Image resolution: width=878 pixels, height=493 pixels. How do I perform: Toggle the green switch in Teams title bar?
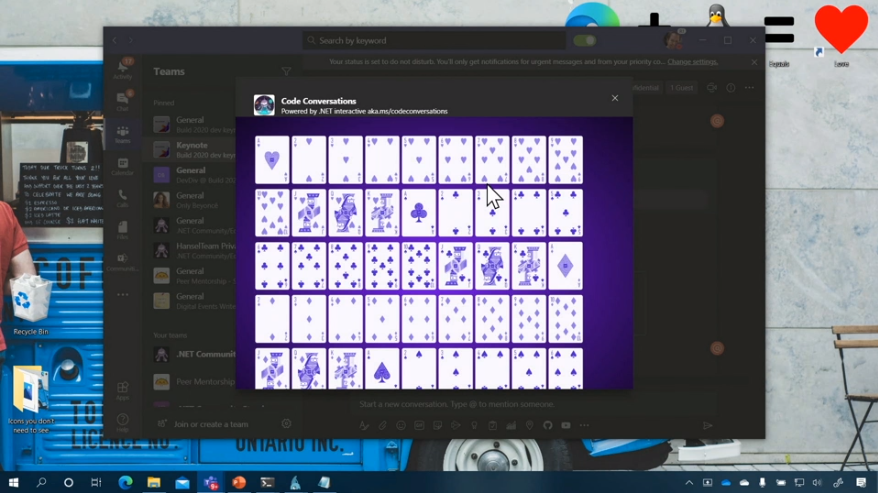pyautogui.click(x=584, y=40)
